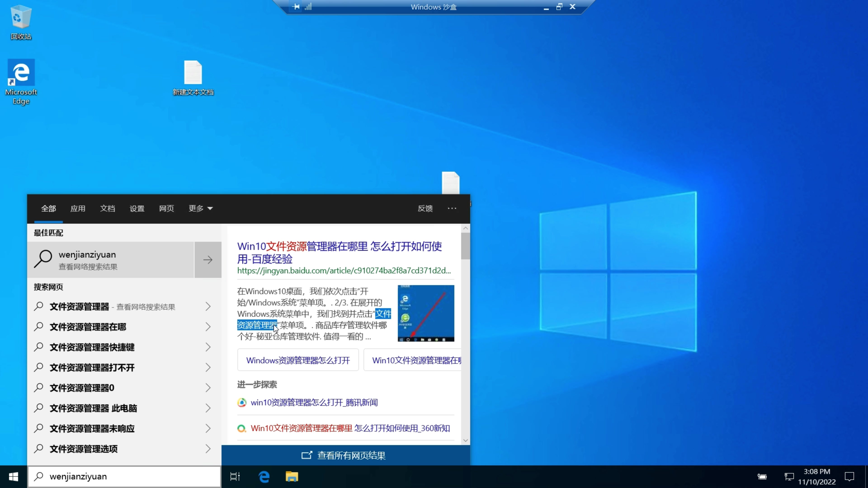Expand 文件资源管理器 web suggestion chevron
The image size is (868, 488).
(x=208, y=307)
